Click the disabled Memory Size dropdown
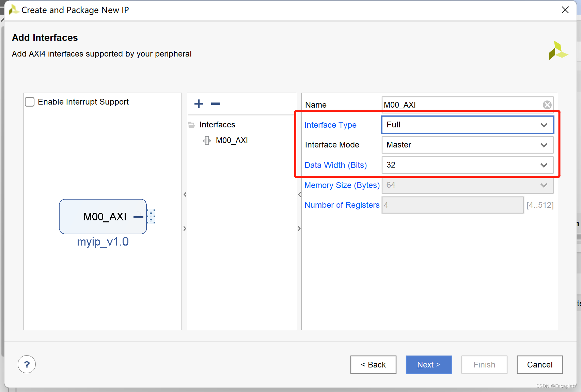 [468, 185]
